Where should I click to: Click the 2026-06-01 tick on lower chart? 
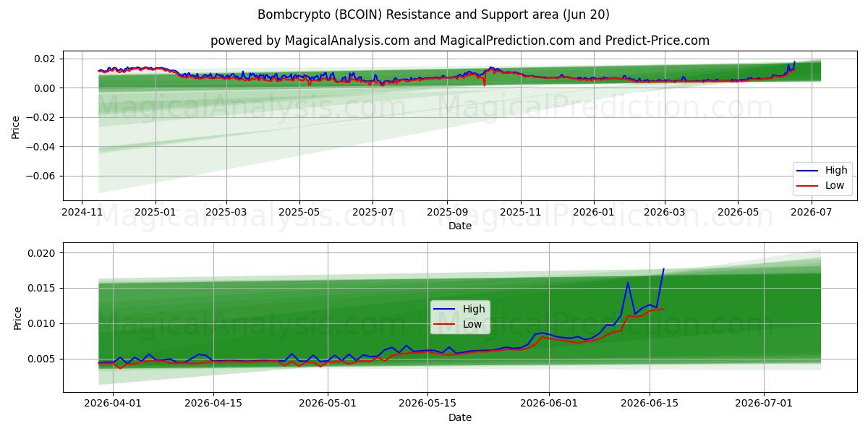click(x=549, y=405)
